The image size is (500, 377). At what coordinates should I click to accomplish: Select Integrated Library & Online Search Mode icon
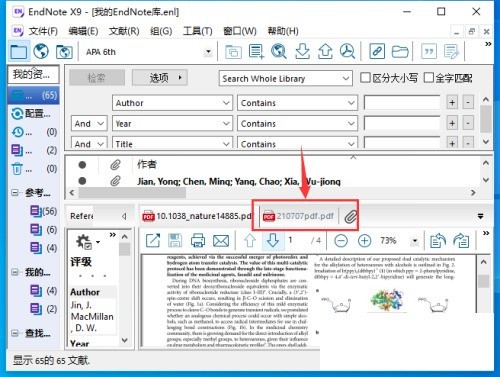tap(64, 51)
